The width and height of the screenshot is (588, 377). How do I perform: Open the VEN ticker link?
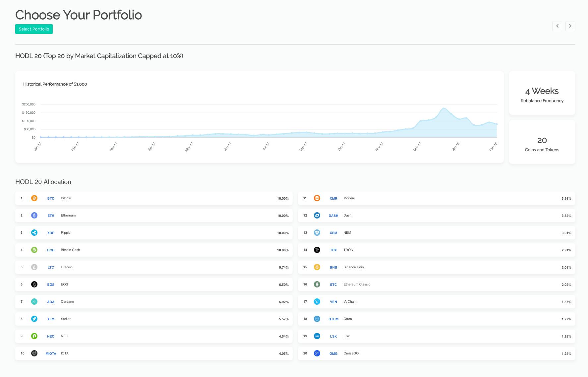pyautogui.click(x=333, y=302)
